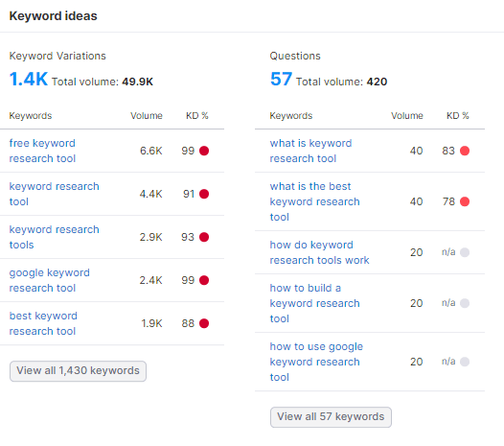Image resolution: width=504 pixels, height=446 pixels.
Task: Click KD dot for google keyword research tool
Action: tap(204, 280)
